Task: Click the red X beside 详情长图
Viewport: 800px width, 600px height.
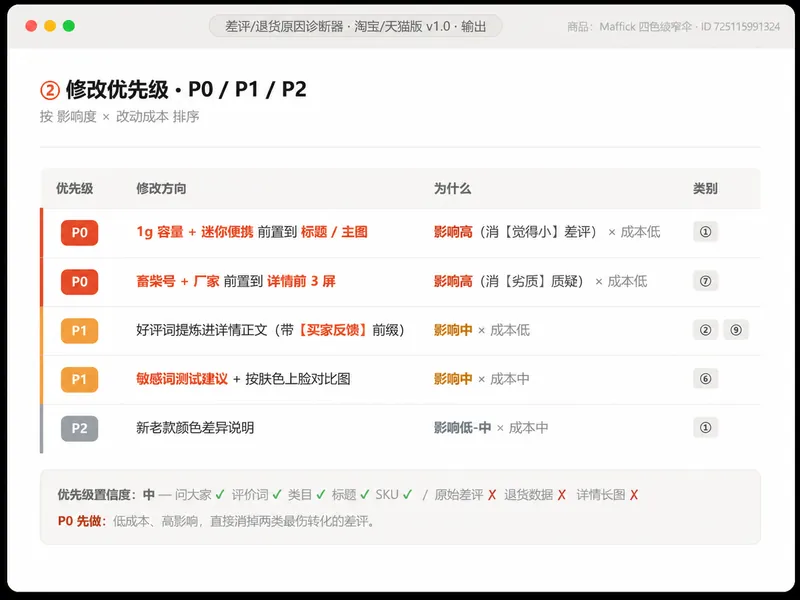Action: coord(634,495)
